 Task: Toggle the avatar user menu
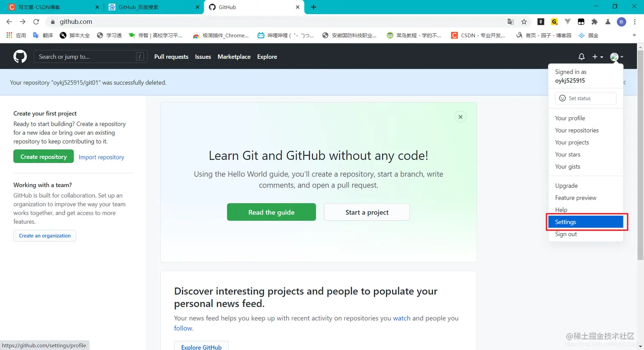click(616, 57)
